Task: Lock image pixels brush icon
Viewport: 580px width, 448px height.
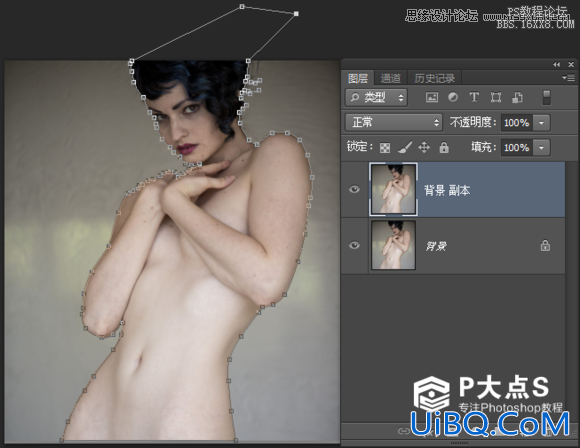Action: point(405,147)
